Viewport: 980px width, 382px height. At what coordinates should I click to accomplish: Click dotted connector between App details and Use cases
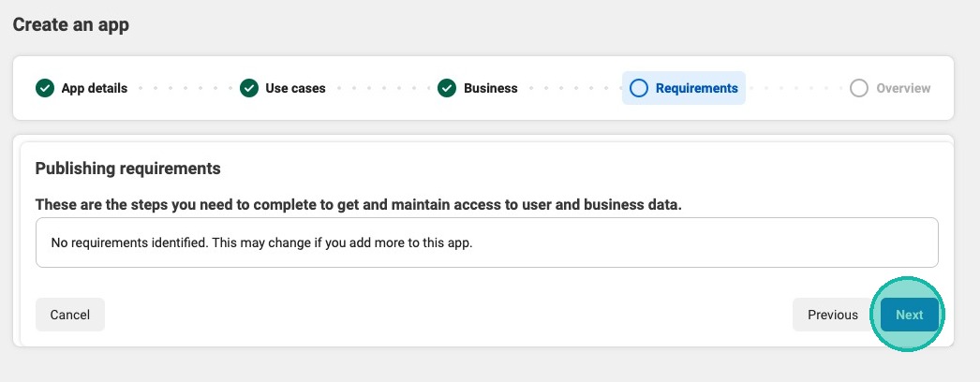(x=184, y=89)
